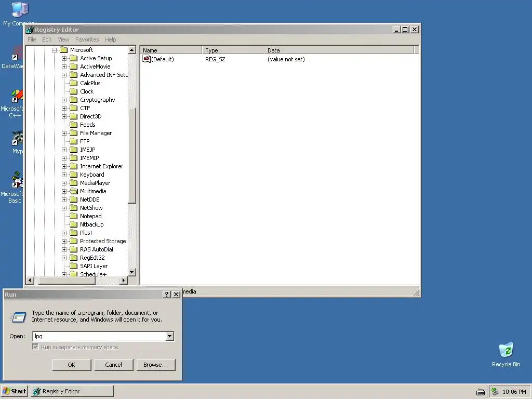Click the Start button
Screen dimensions: 532x399
[14, 391]
